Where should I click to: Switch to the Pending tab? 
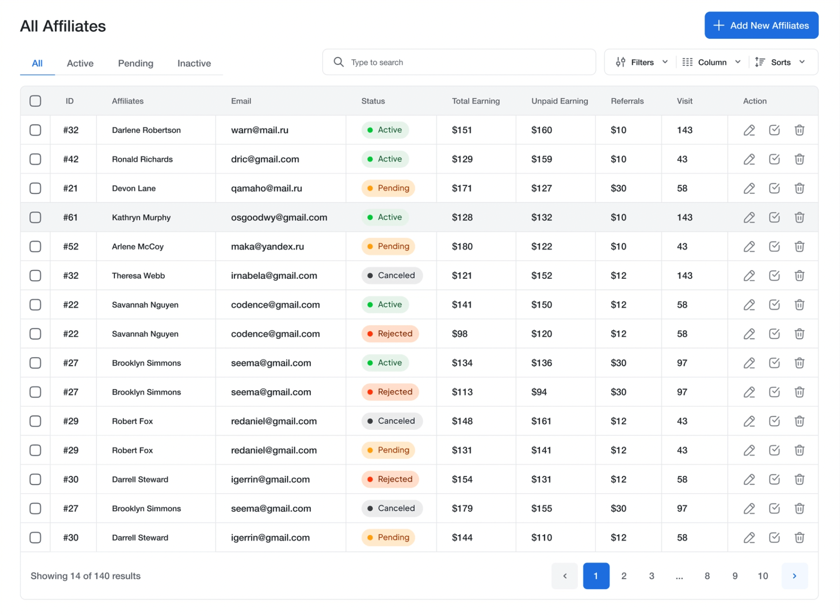pyautogui.click(x=135, y=63)
